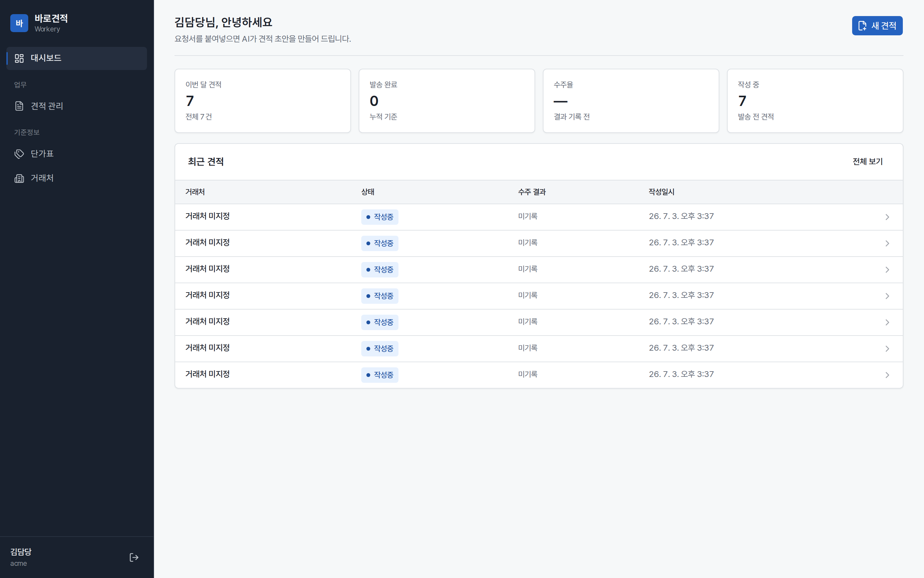Select the 작성 중 stat card
This screenshot has height=578, width=924.
815,101
